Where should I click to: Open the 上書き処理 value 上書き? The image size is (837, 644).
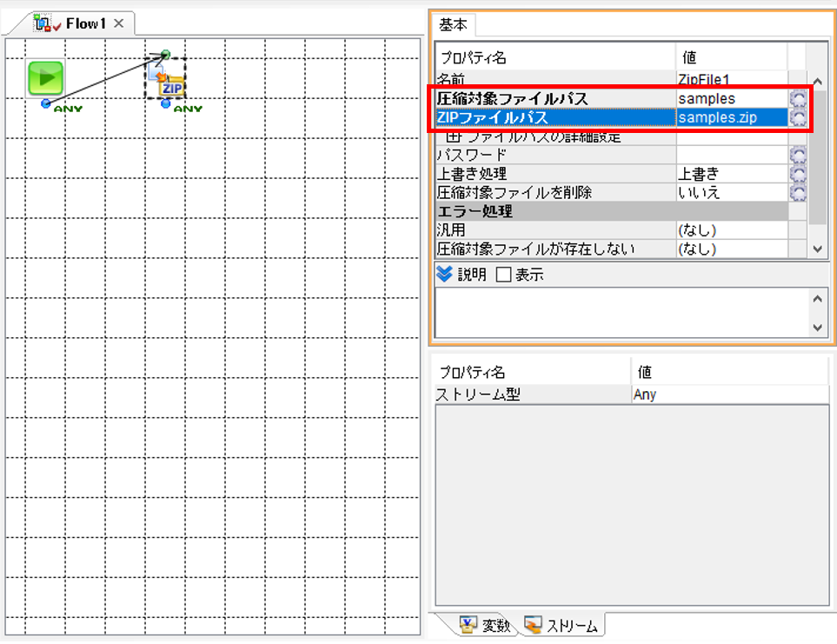coord(732,174)
